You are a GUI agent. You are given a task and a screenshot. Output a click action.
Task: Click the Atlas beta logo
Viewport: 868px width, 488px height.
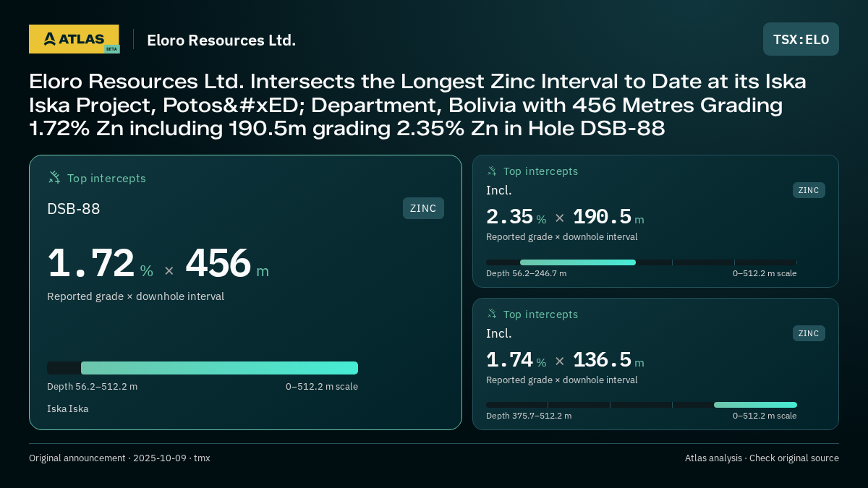(74, 39)
